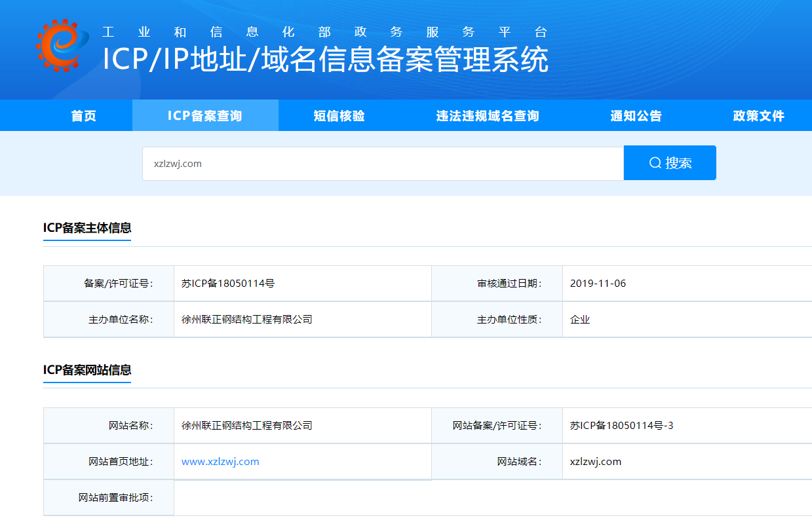Switch to the 短信核验 tab
812x522 pixels.
coord(338,115)
